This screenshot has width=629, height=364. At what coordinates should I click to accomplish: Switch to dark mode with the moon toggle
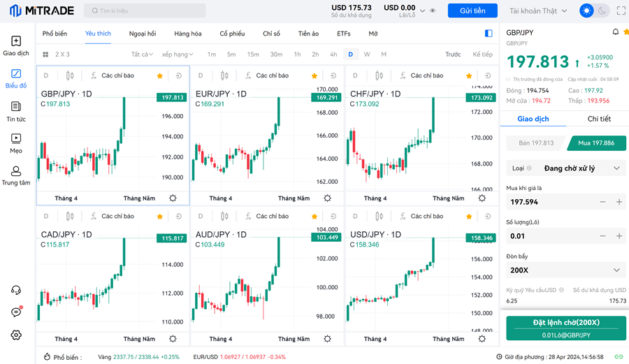click(x=603, y=11)
